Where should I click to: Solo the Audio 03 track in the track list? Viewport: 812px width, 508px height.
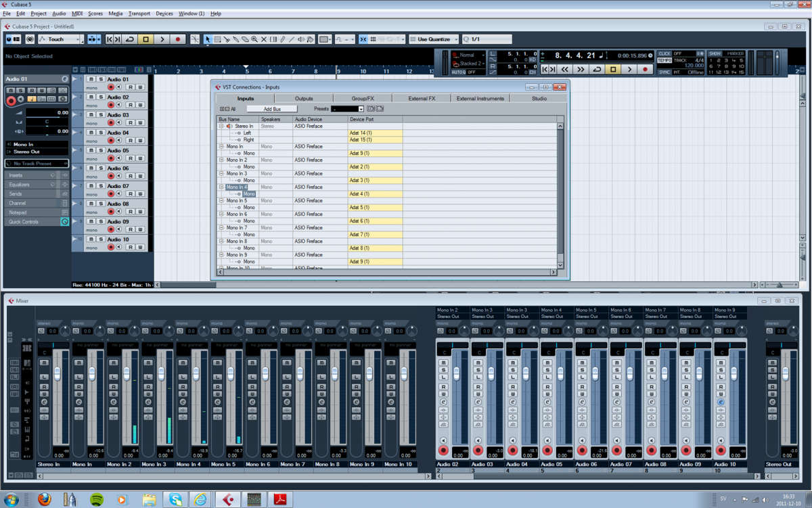pyautogui.click(x=100, y=115)
